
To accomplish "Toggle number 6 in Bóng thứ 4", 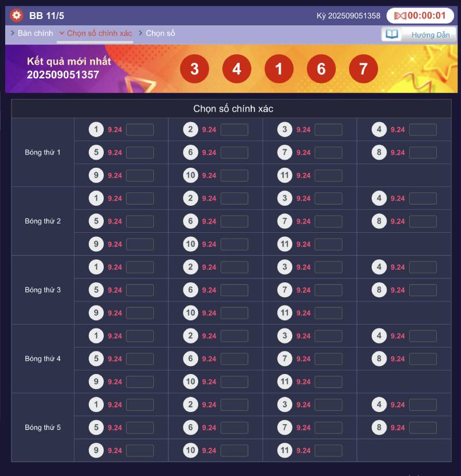I will click(190, 358).
